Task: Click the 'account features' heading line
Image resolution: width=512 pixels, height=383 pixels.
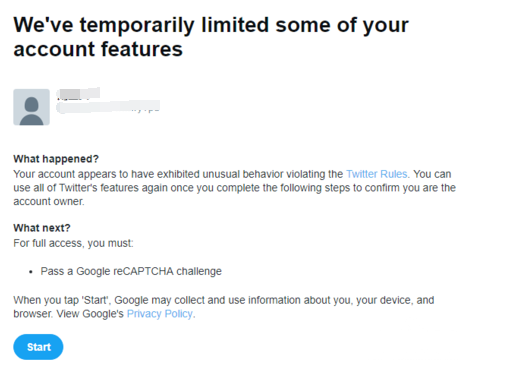Action: tap(98, 49)
